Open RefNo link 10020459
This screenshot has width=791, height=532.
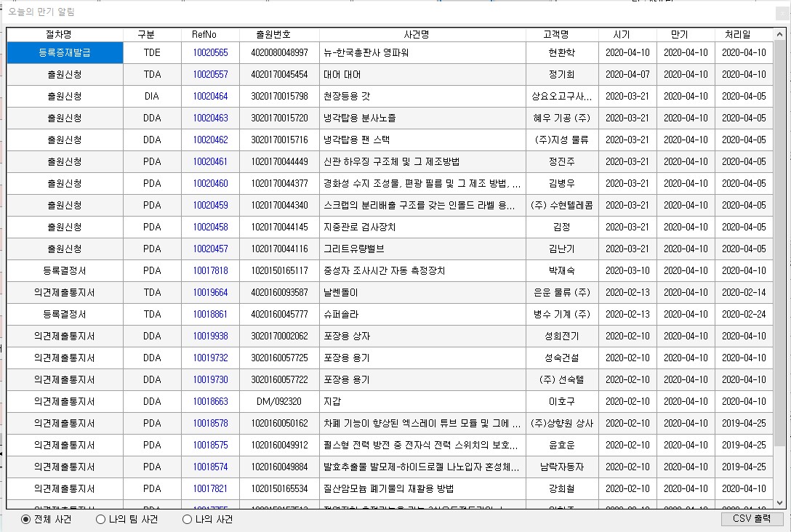click(210, 205)
